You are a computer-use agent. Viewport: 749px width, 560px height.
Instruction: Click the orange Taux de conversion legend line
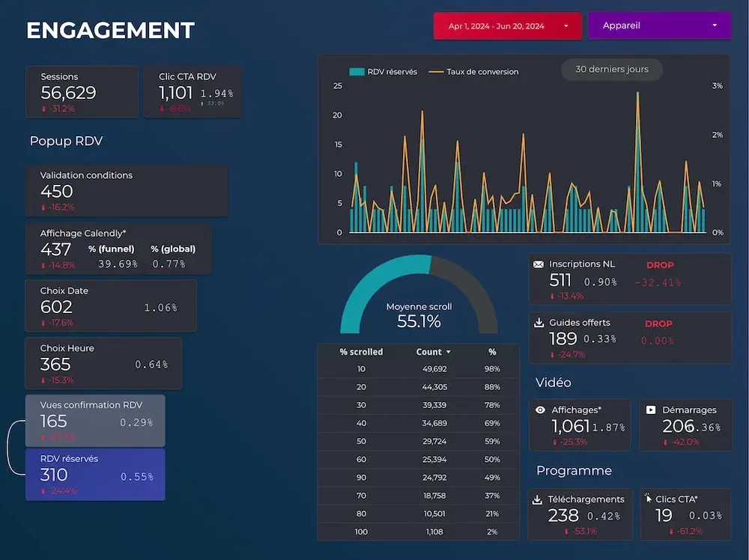point(436,72)
